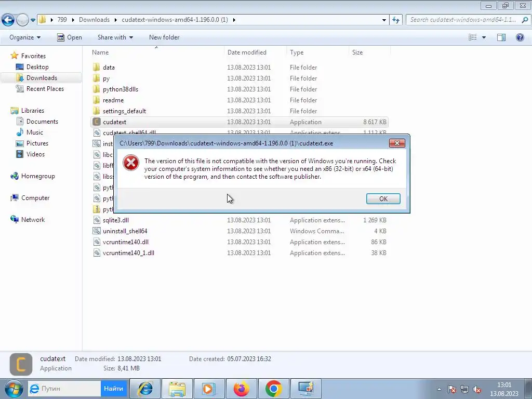
Task: Open Action Center flag icon
Action: click(451, 389)
